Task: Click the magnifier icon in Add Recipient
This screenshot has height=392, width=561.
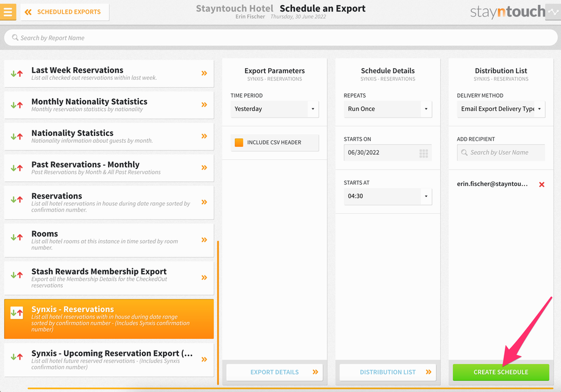Action: coord(465,153)
